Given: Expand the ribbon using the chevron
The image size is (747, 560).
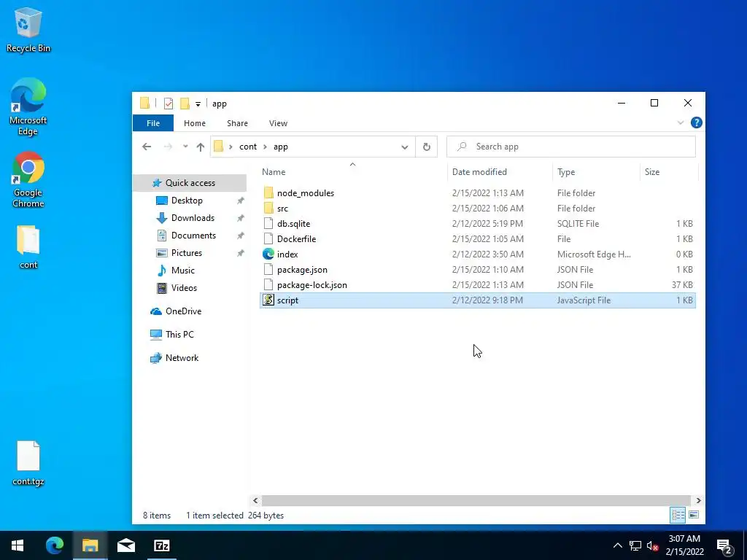Looking at the screenshot, I should (681, 122).
